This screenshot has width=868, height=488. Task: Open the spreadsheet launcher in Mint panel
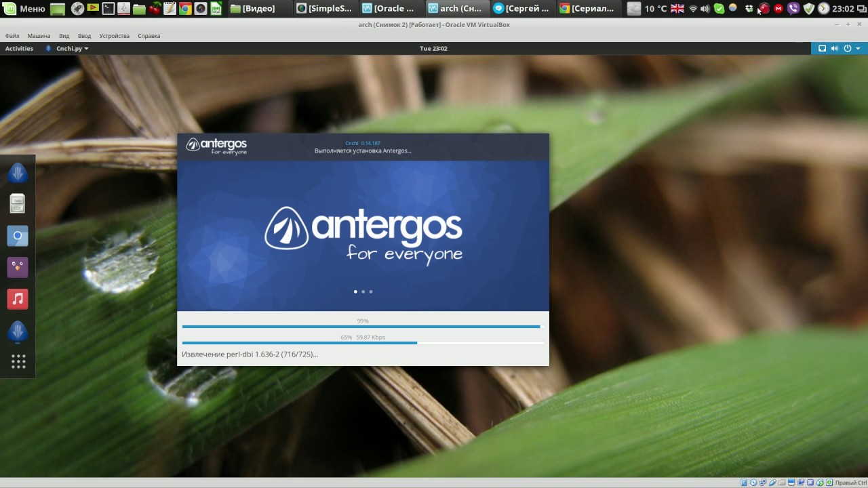(x=216, y=9)
